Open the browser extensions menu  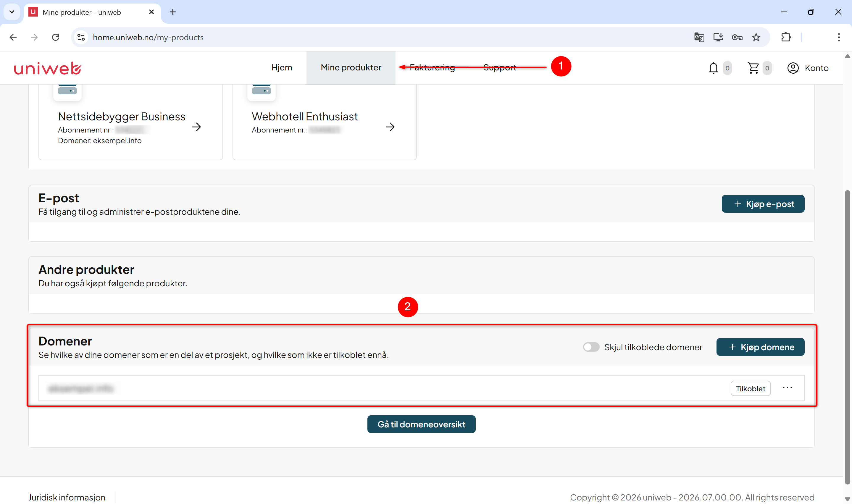click(x=786, y=37)
